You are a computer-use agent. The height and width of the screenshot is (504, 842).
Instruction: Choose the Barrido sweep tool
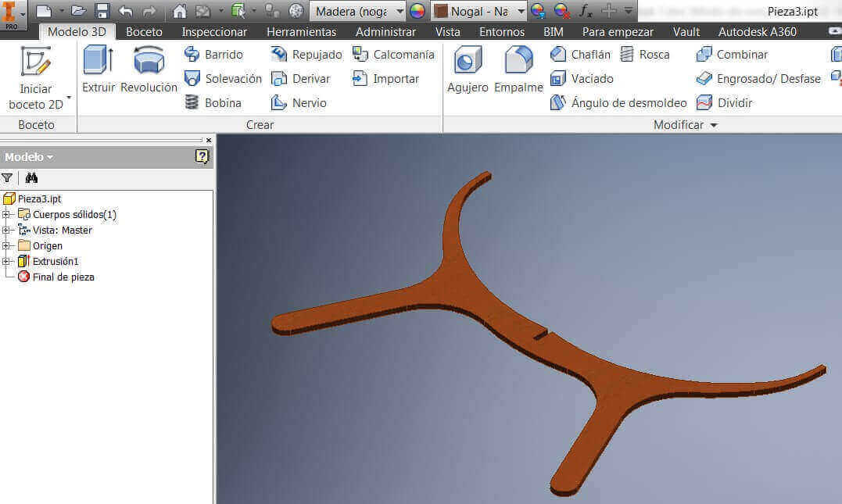pyautogui.click(x=213, y=54)
